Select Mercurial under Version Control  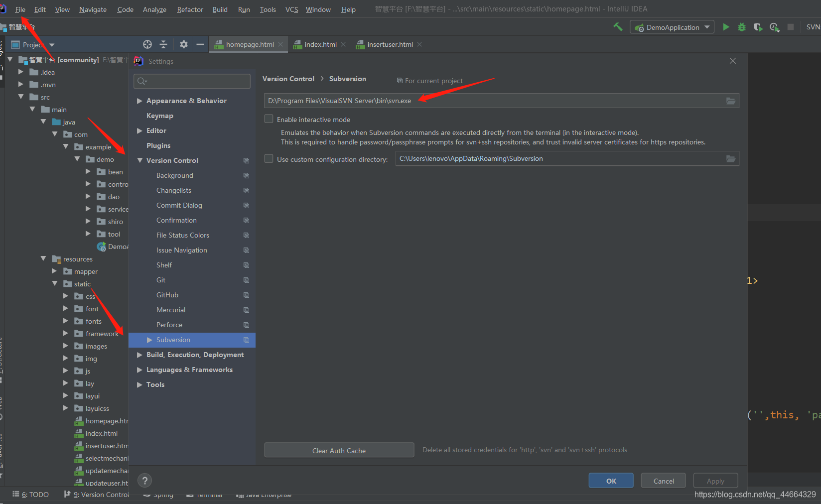coord(171,310)
